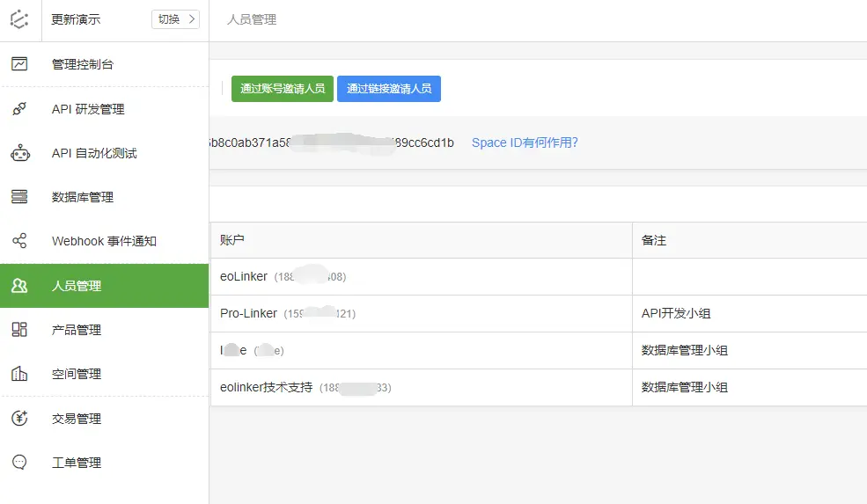867x504 pixels.
Task: Click the 账户 column header
Action: click(422, 240)
